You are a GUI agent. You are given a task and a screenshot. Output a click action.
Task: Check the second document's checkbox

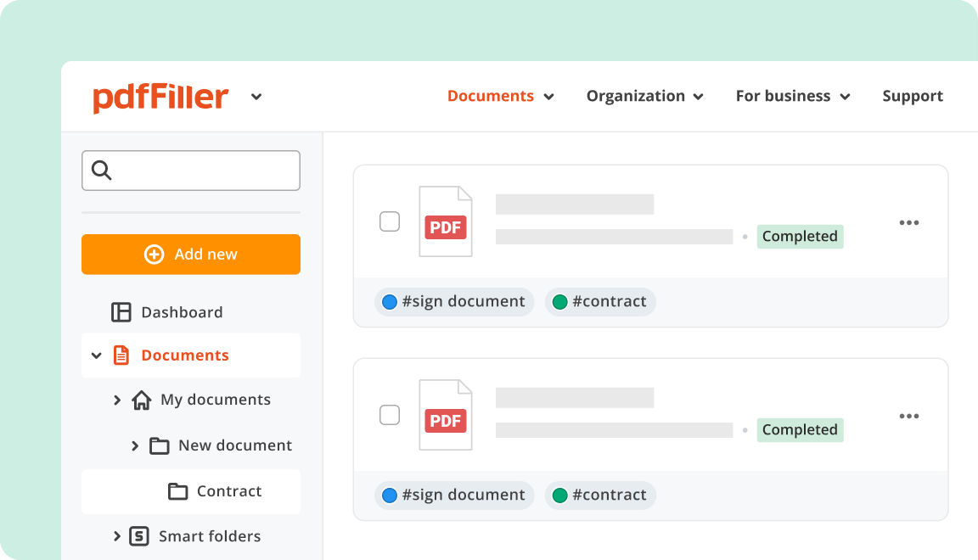coord(390,414)
